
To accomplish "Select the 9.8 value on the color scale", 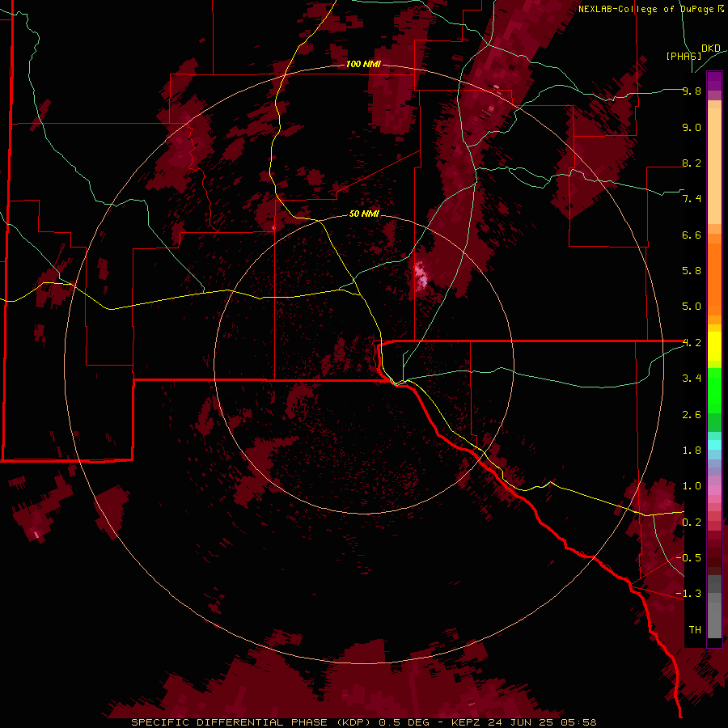I will pyautogui.click(x=692, y=91).
